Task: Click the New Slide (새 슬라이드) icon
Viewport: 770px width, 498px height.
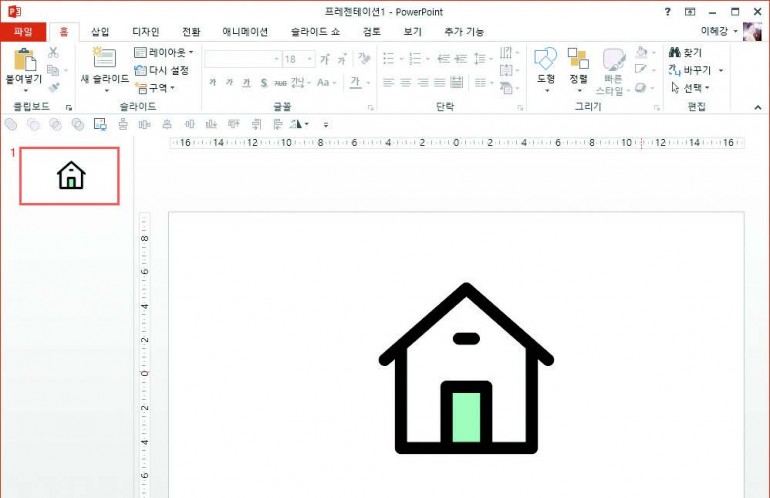Action: 104,57
